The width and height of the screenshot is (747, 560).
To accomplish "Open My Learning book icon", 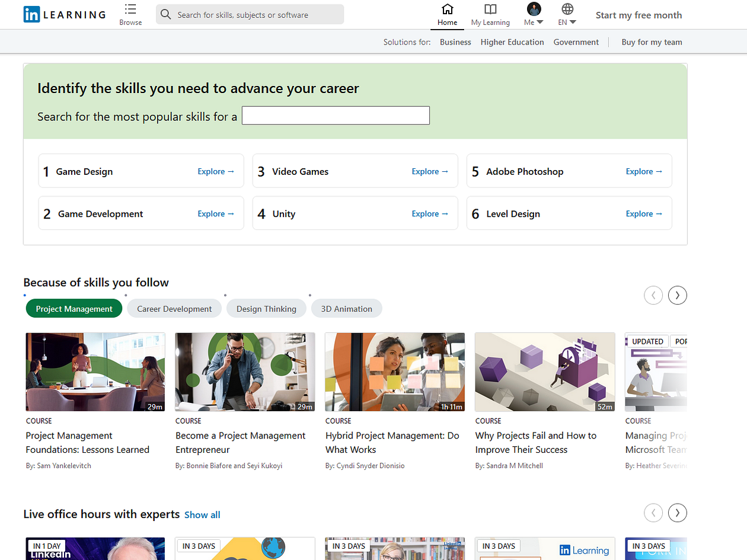I will coord(490,9).
